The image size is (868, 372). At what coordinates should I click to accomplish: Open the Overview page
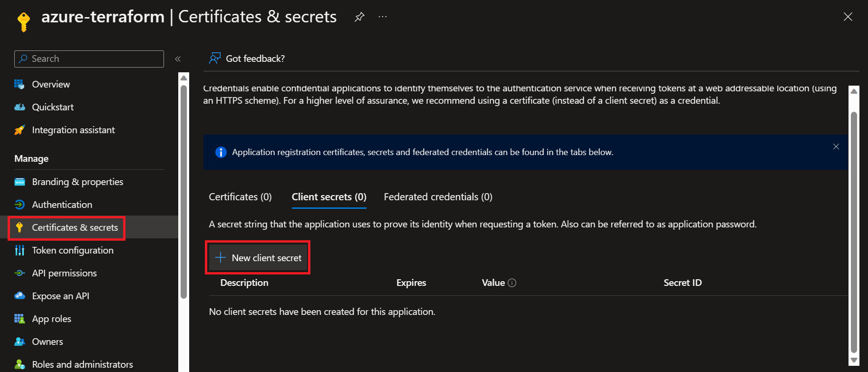(x=51, y=84)
